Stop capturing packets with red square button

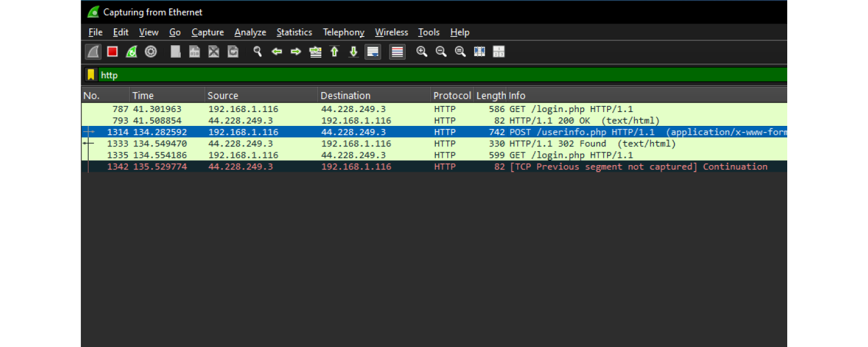[x=112, y=52]
